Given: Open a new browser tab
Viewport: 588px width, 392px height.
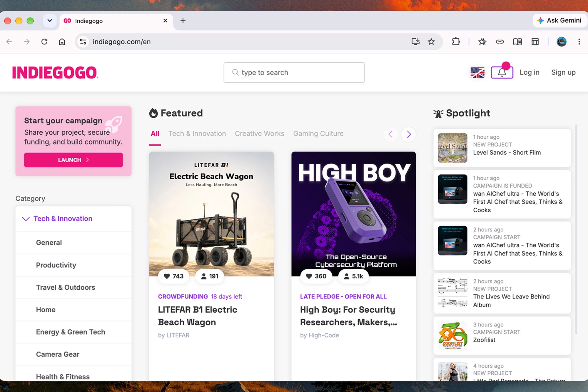Looking at the screenshot, I should [183, 21].
